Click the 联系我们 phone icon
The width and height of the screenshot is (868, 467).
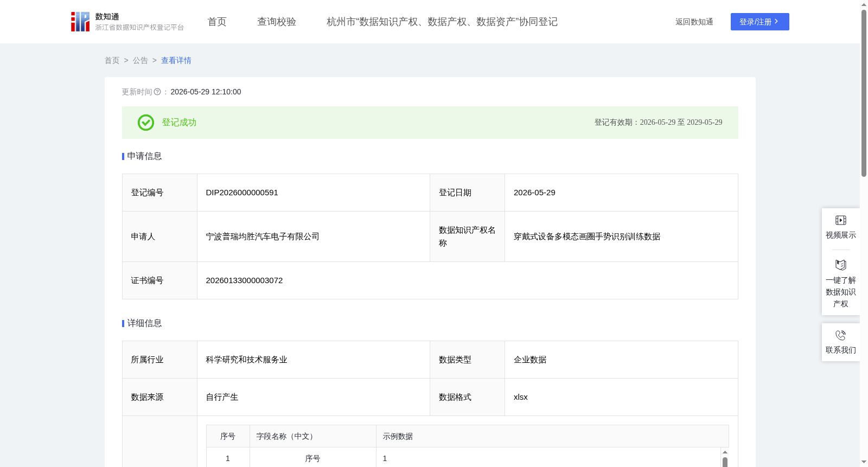(x=841, y=335)
